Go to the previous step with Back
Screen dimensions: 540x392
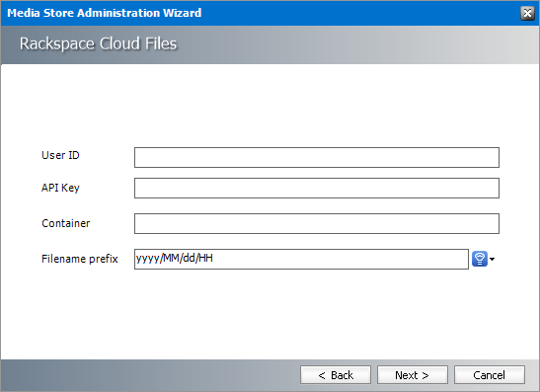336,375
